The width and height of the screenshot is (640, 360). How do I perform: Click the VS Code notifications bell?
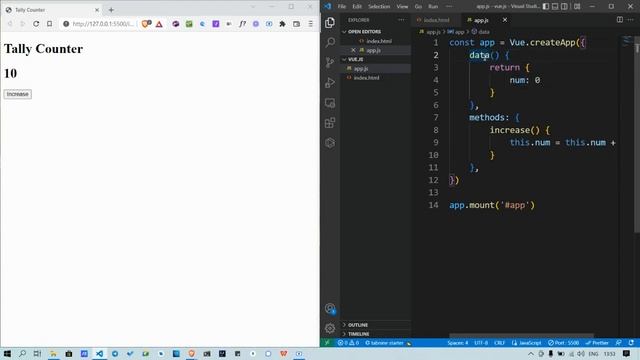coord(631,343)
